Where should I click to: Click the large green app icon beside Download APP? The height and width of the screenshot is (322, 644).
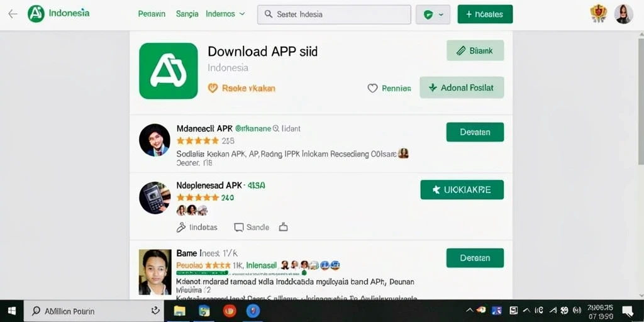click(169, 70)
